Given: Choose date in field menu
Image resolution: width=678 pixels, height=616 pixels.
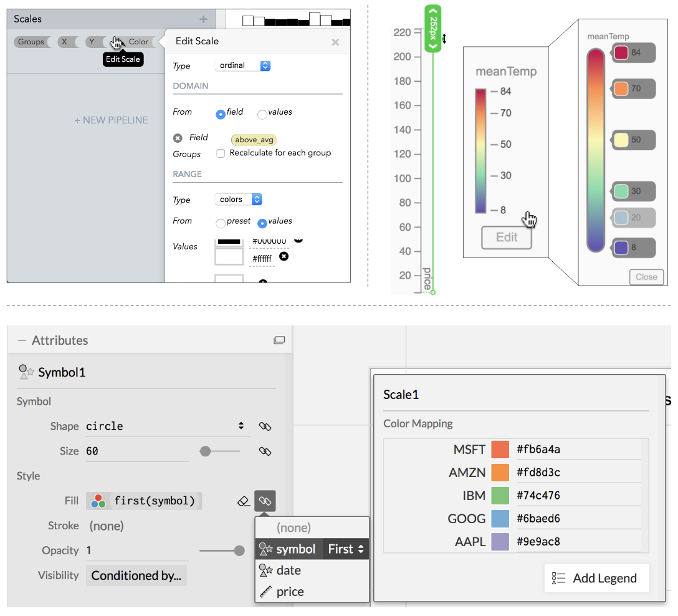Looking at the screenshot, I should coord(312,570).
